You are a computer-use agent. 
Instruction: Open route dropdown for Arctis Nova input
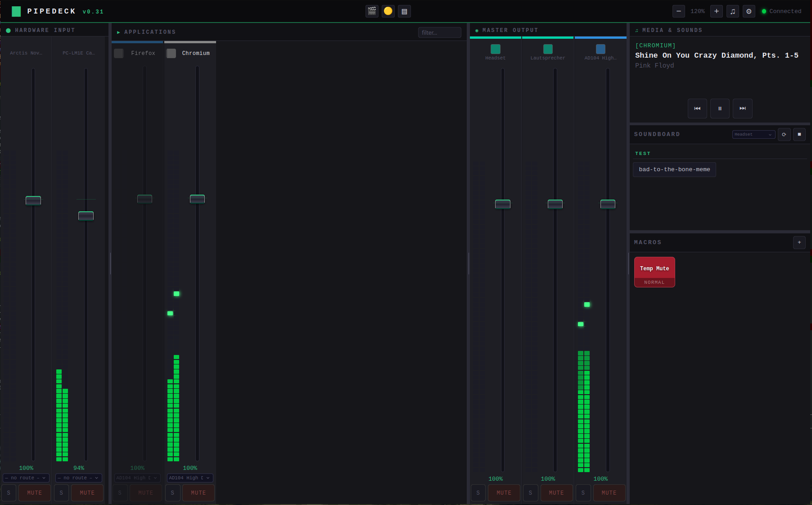[26, 478]
